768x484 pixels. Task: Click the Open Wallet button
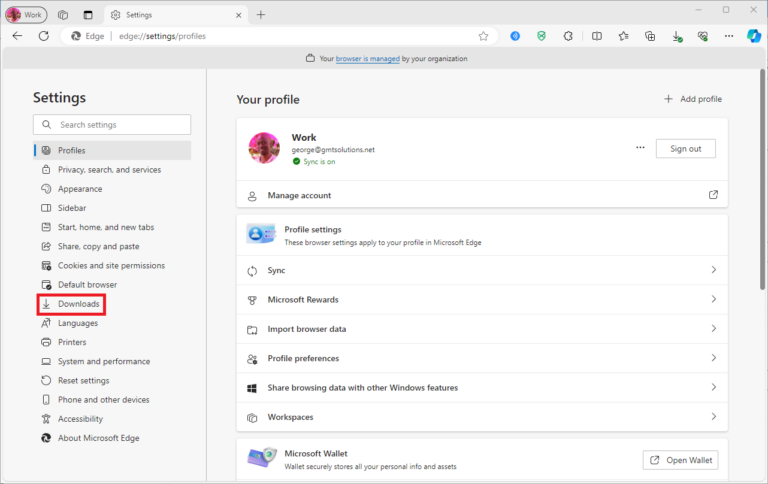[x=680, y=460]
